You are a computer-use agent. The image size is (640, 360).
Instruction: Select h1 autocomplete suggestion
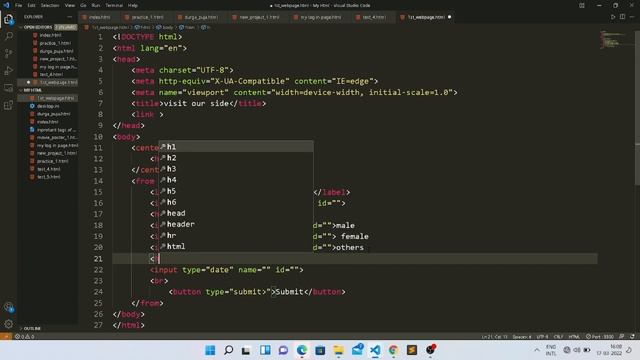pos(236,147)
